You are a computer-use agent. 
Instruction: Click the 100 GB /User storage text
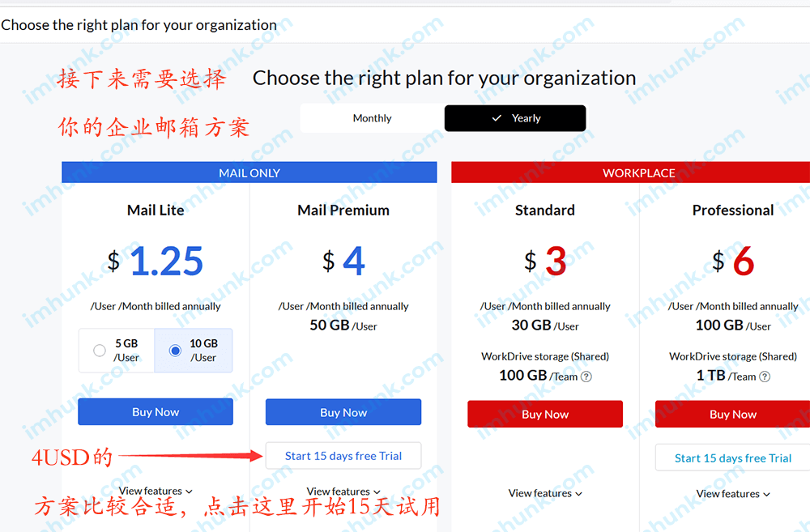click(x=733, y=326)
